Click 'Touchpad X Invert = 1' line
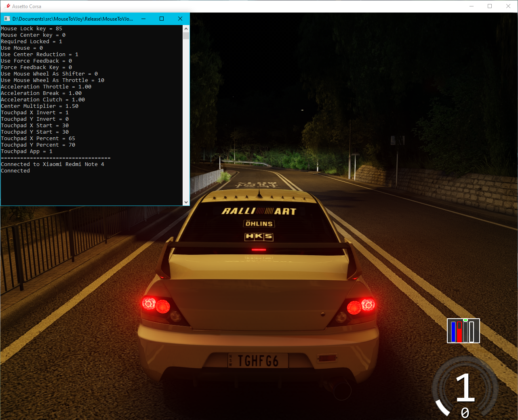 35,113
